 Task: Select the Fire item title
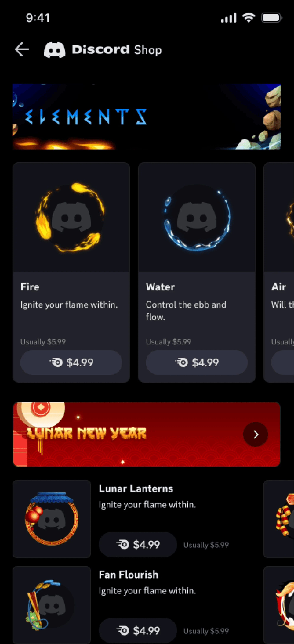[30, 287]
